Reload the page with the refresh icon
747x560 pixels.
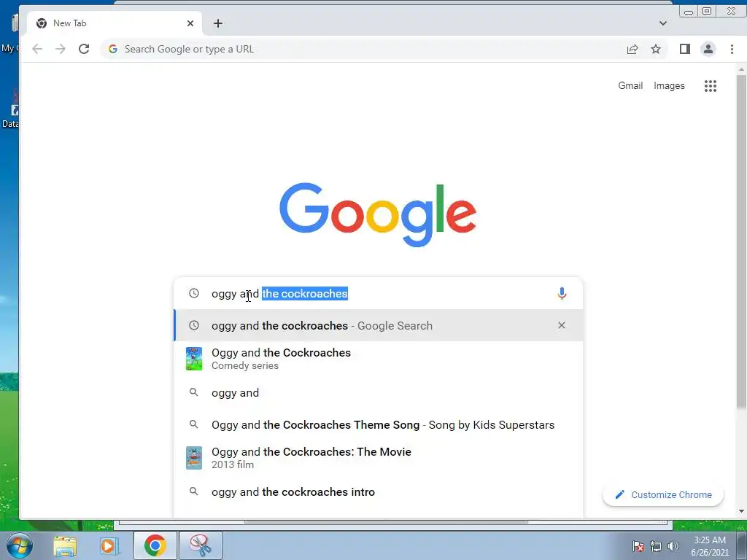coord(84,49)
